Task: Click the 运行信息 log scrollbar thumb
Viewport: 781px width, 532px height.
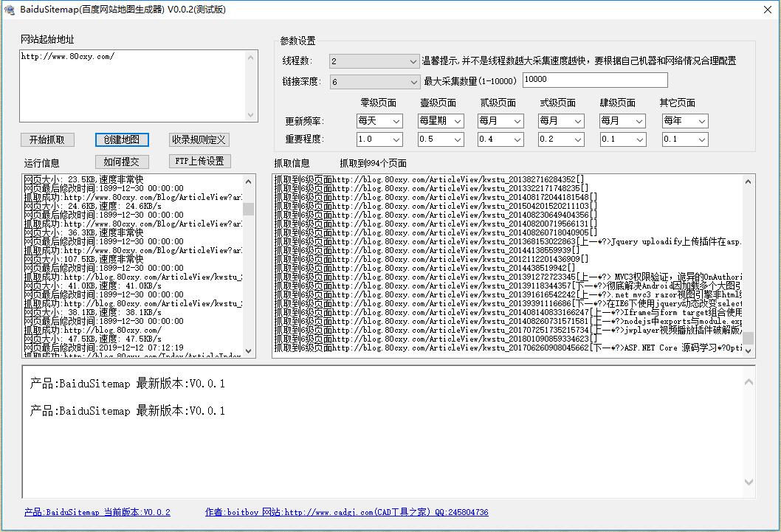Action: (249, 209)
